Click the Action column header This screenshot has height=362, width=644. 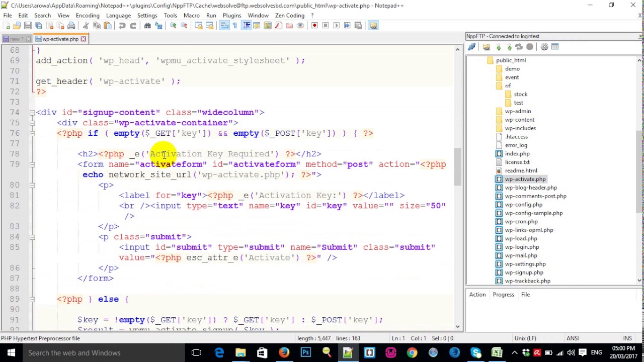(x=477, y=295)
